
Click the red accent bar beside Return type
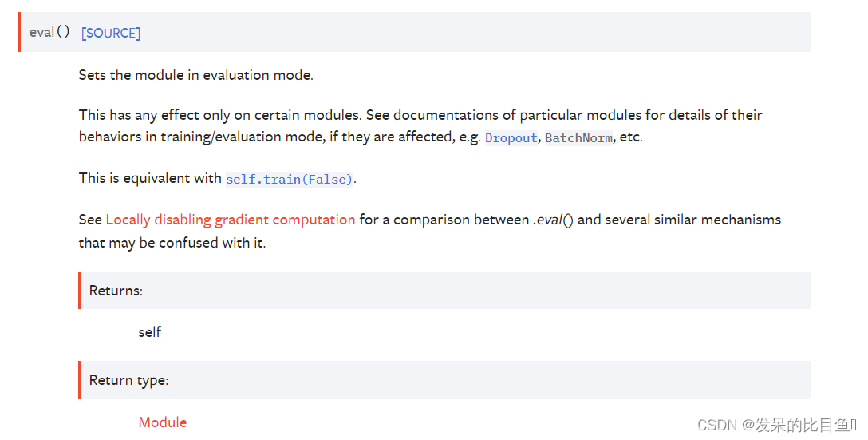80,380
